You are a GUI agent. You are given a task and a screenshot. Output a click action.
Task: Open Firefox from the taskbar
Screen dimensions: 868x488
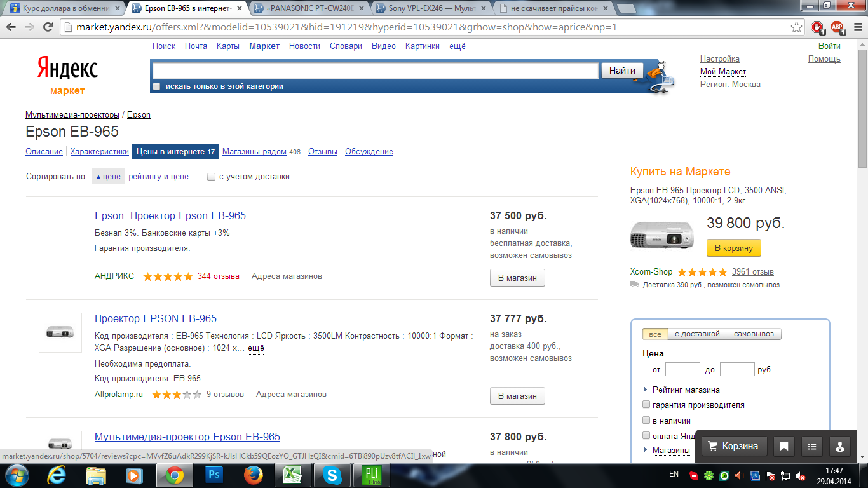[x=254, y=475]
